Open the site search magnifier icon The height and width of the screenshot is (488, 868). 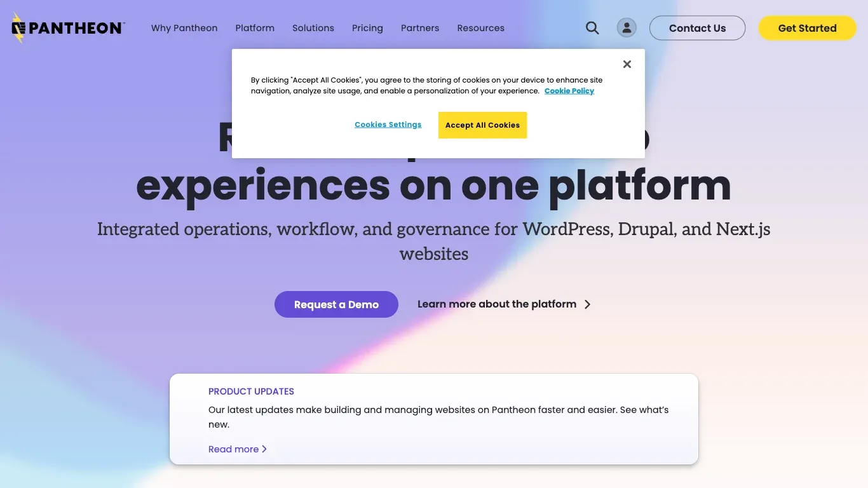(x=592, y=28)
